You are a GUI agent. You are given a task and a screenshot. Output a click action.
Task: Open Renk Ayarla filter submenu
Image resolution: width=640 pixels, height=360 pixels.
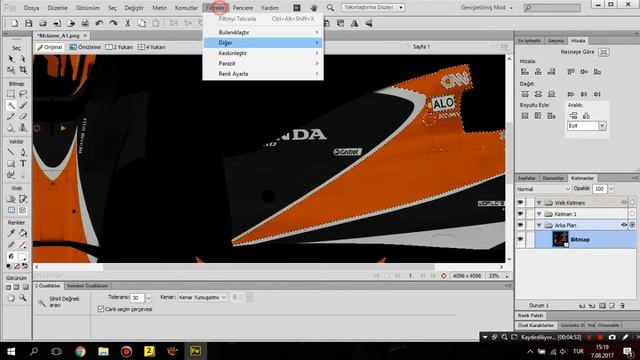click(263, 74)
